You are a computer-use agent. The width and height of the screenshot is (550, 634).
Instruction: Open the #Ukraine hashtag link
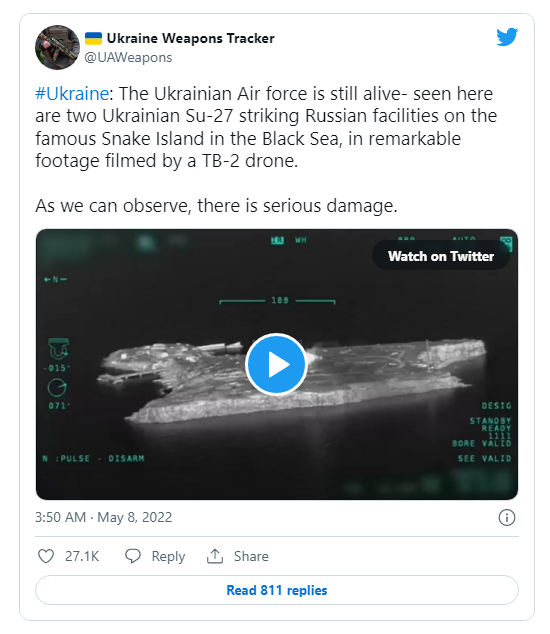click(x=72, y=93)
